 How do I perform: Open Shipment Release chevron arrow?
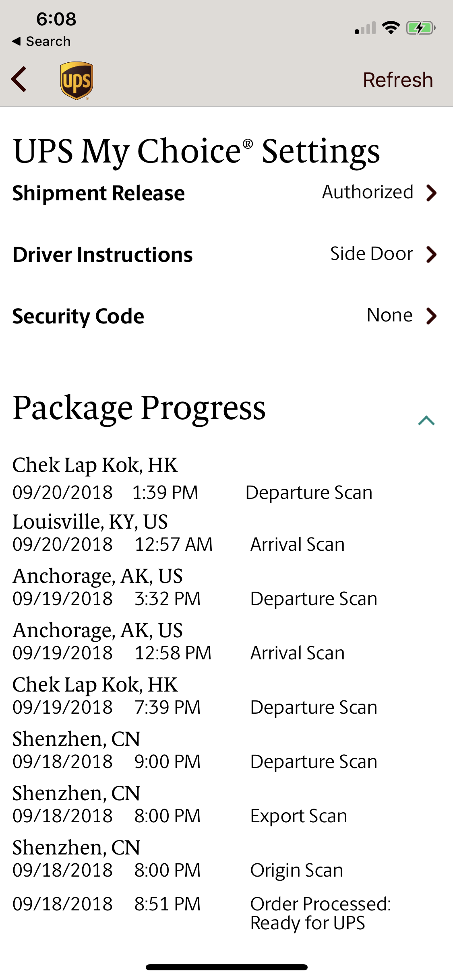pyautogui.click(x=431, y=193)
